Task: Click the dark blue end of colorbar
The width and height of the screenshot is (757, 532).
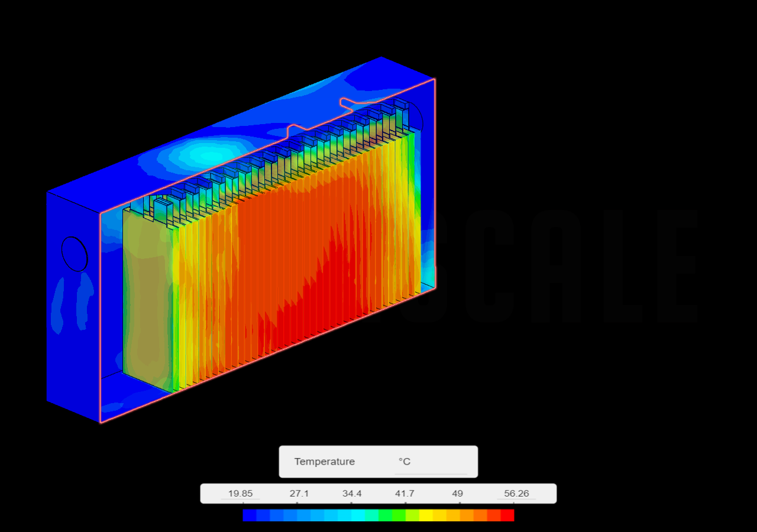Action: tap(248, 515)
